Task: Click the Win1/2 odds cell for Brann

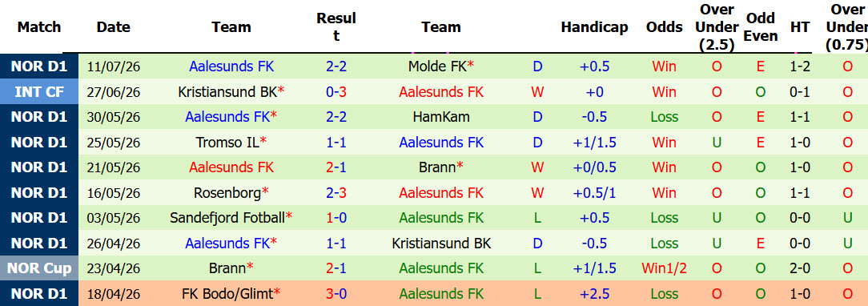Action: click(x=665, y=268)
